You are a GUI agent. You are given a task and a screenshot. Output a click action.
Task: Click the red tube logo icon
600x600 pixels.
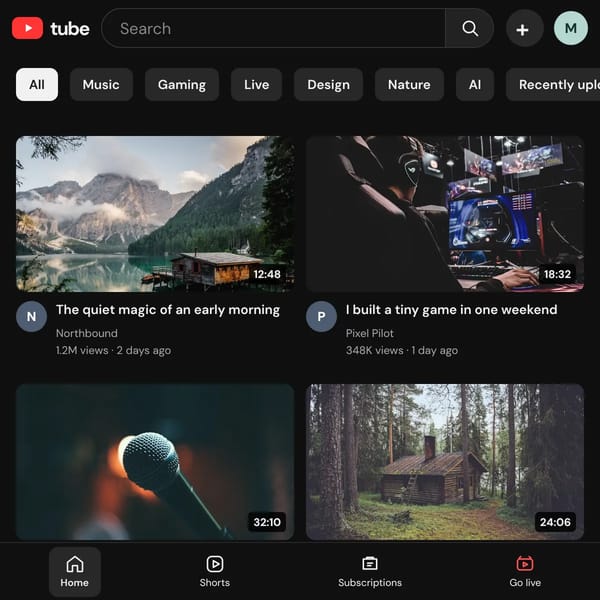(x=27, y=28)
